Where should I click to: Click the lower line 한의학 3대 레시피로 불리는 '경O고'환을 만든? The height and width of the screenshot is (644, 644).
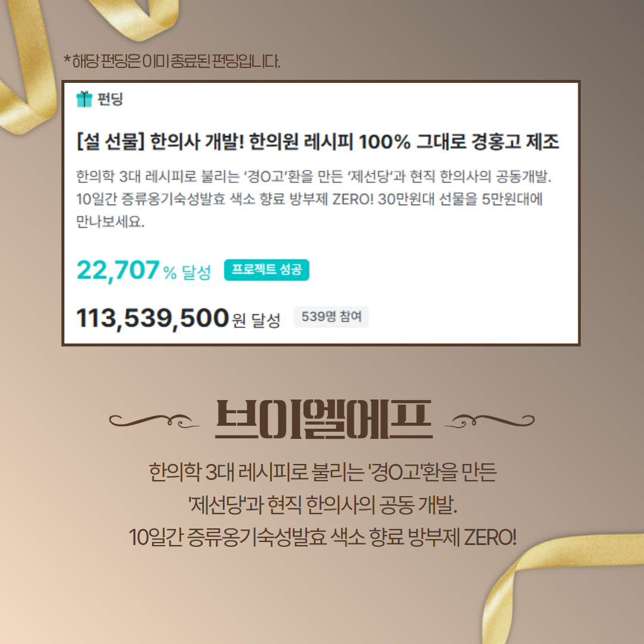point(323,472)
